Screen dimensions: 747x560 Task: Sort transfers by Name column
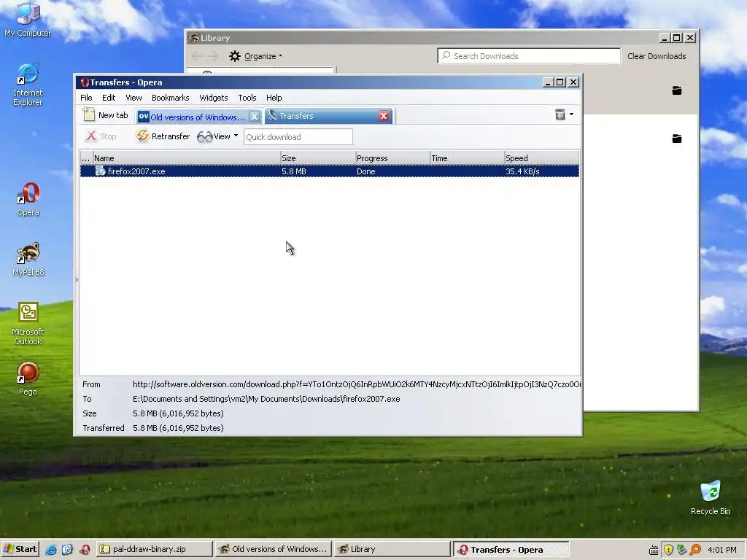[186, 158]
